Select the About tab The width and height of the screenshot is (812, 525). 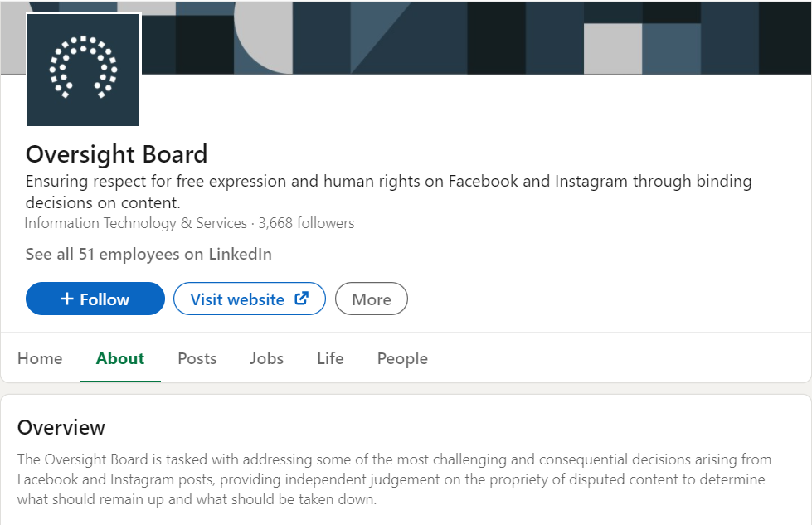point(120,358)
